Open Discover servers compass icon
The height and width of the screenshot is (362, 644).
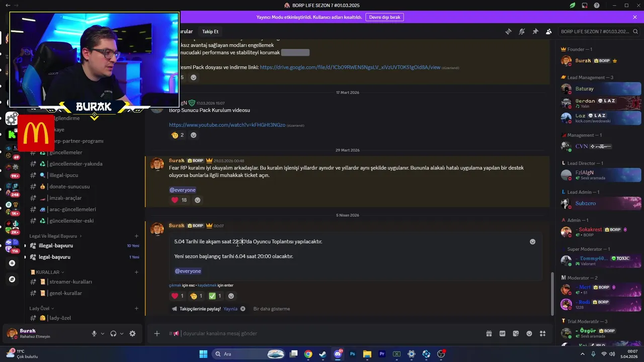point(12,279)
